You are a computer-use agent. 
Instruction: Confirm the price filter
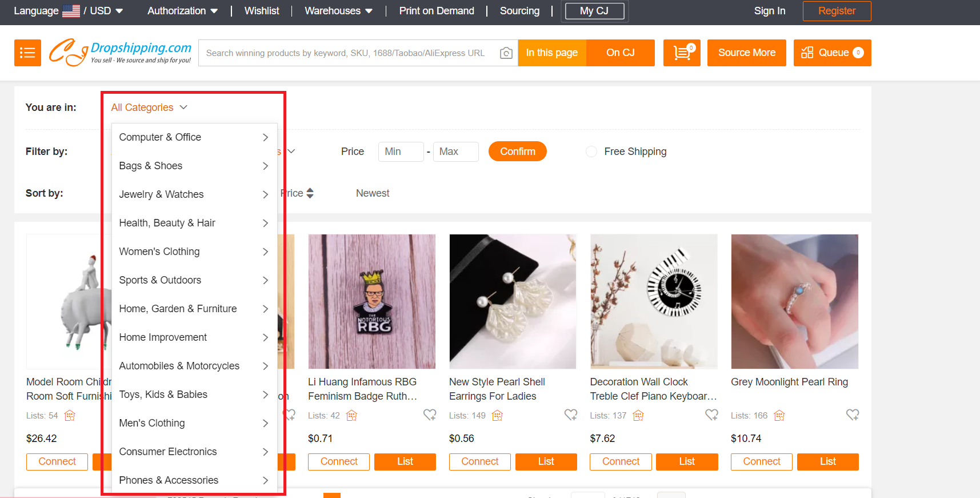[518, 152]
